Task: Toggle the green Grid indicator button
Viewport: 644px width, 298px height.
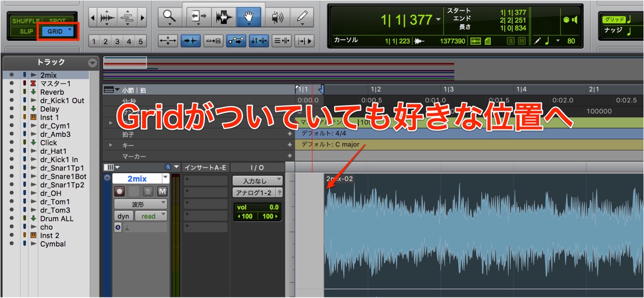Action: coord(613,19)
